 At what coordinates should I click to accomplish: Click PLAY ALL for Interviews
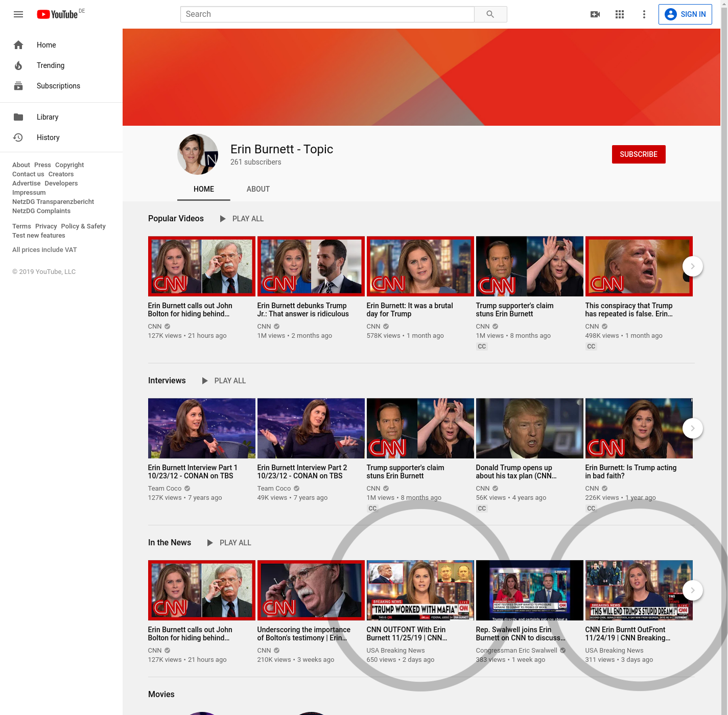230,381
